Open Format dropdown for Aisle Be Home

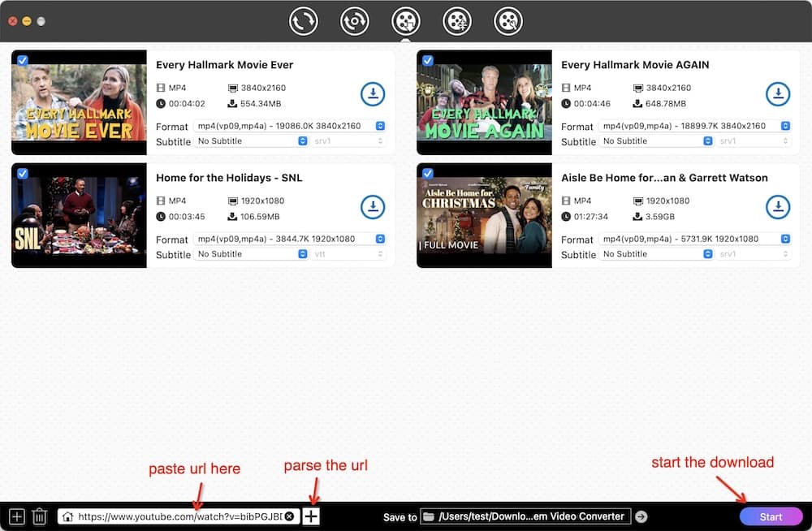(694, 239)
